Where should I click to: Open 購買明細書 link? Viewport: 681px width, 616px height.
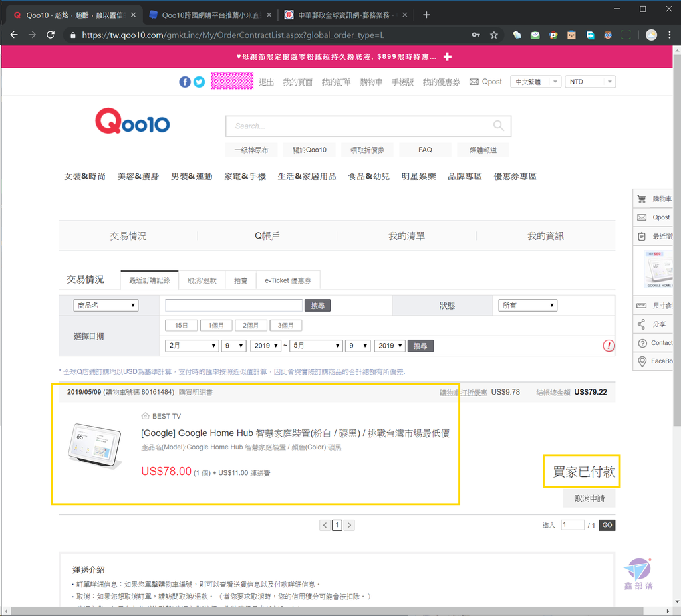(196, 393)
